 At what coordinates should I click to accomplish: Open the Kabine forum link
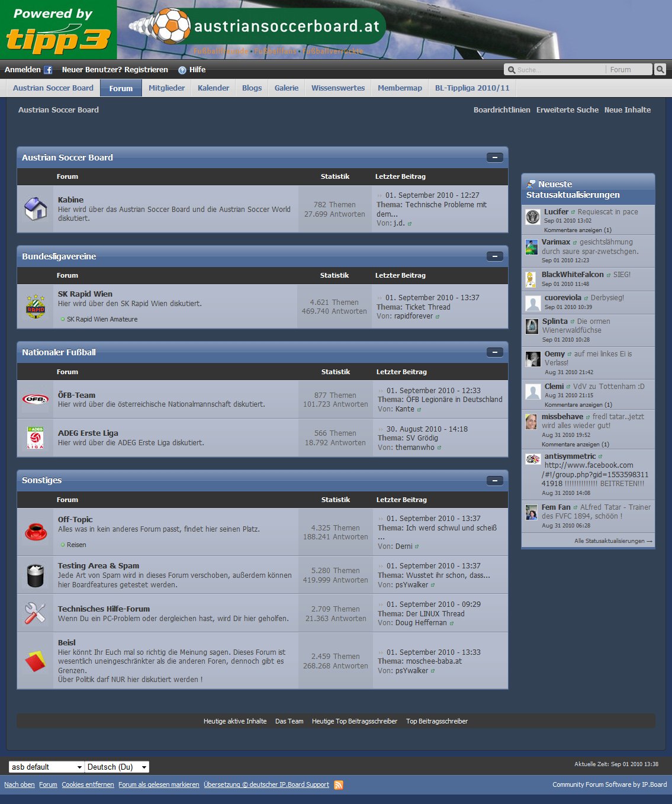[x=70, y=200]
